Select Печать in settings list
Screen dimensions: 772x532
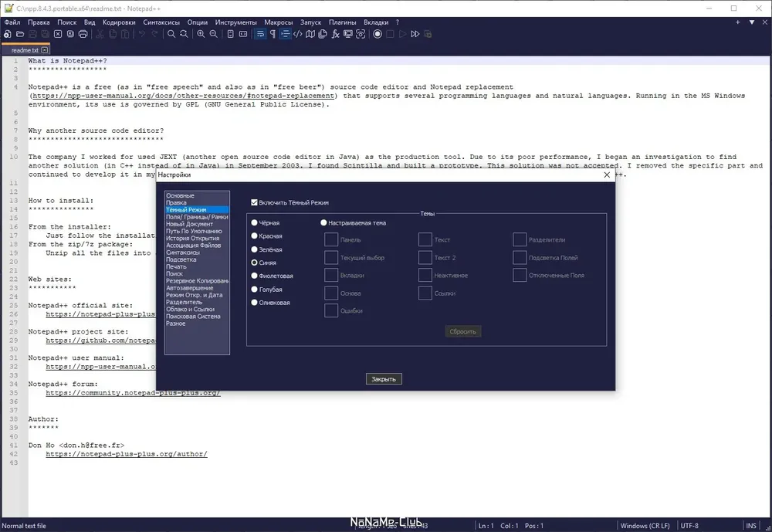(197, 266)
